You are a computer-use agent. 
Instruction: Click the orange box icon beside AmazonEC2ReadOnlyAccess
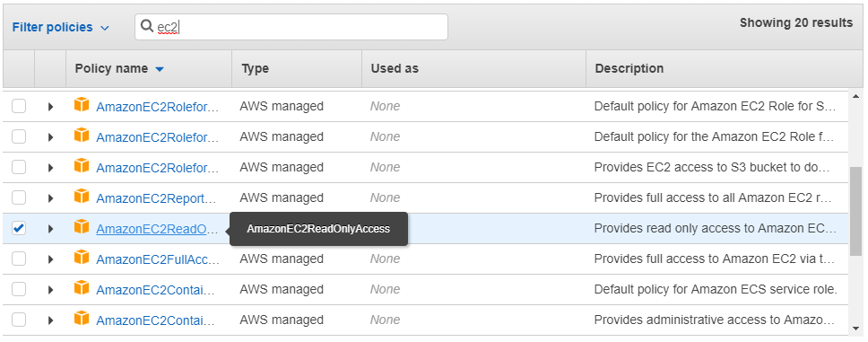[82, 227]
